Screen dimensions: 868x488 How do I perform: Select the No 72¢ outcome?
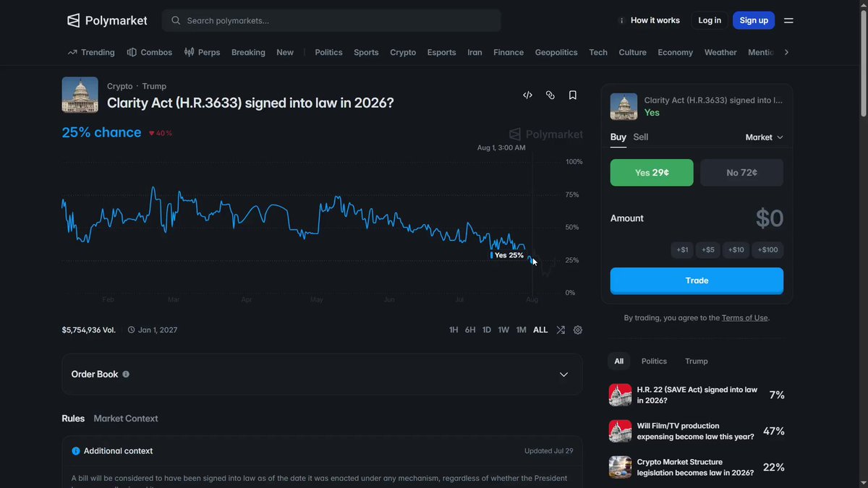741,173
